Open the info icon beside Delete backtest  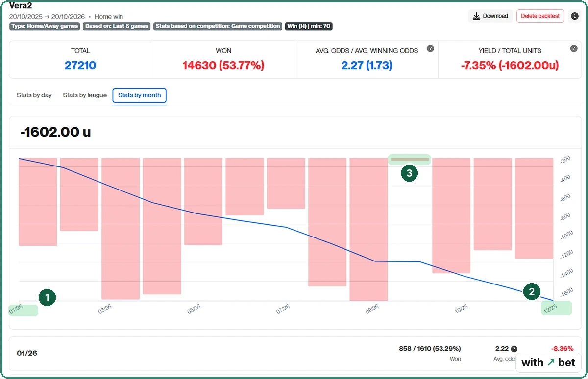point(575,16)
